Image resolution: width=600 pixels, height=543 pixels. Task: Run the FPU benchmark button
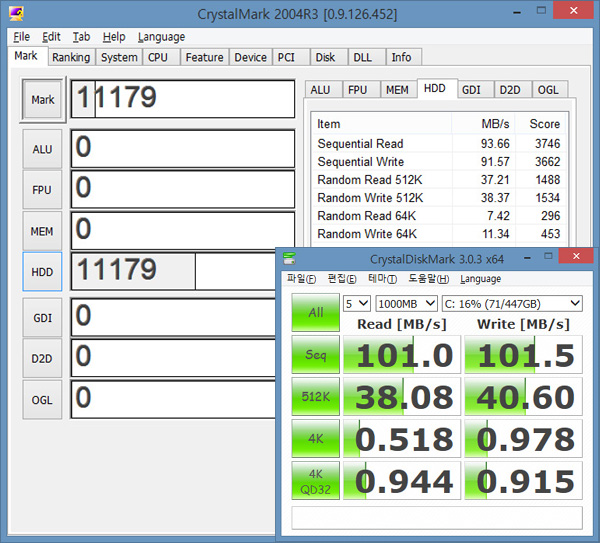tap(42, 190)
